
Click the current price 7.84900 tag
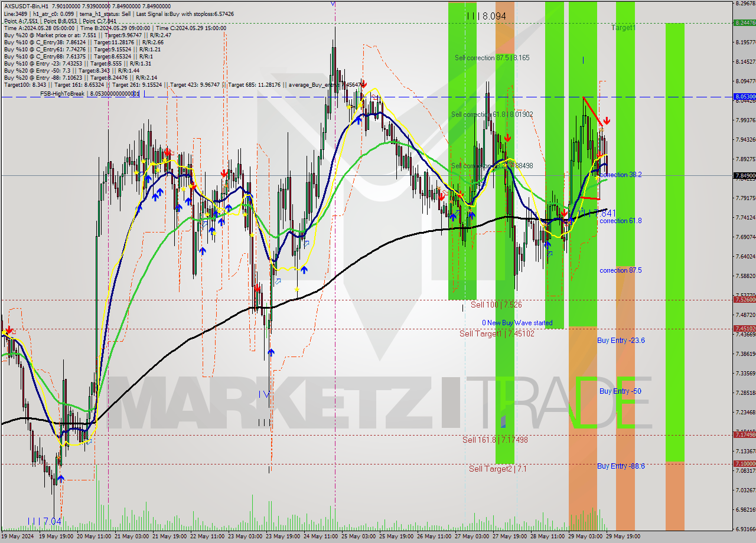745,175
